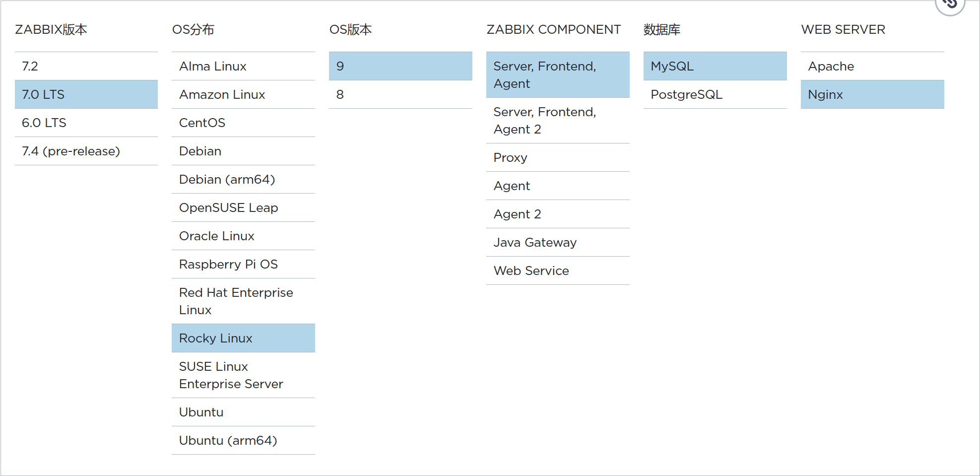Choose 7.4 (pre-release) version
980x476 pixels.
pyautogui.click(x=86, y=151)
